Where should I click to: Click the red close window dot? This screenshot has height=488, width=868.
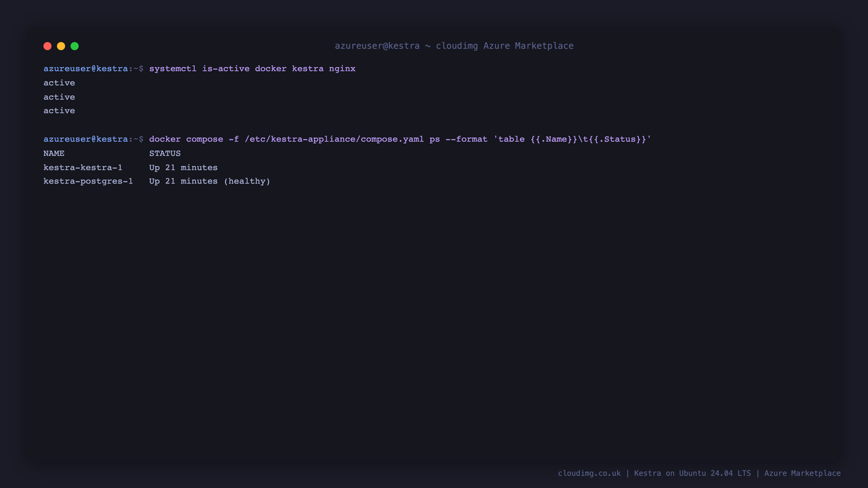(47, 46)
